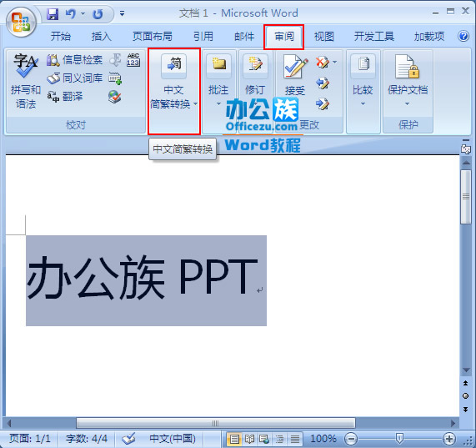Open the select browse object button
476x448 pixels.
(x=465, y=396)
